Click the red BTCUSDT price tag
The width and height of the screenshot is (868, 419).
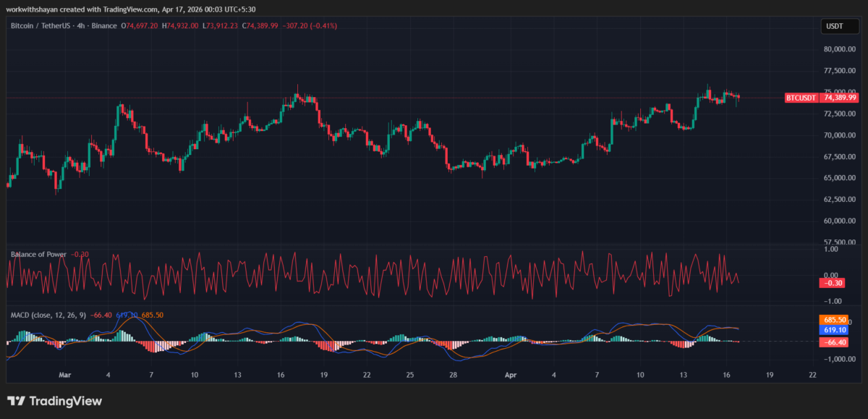pyautogui.click(x=800, y=97)
